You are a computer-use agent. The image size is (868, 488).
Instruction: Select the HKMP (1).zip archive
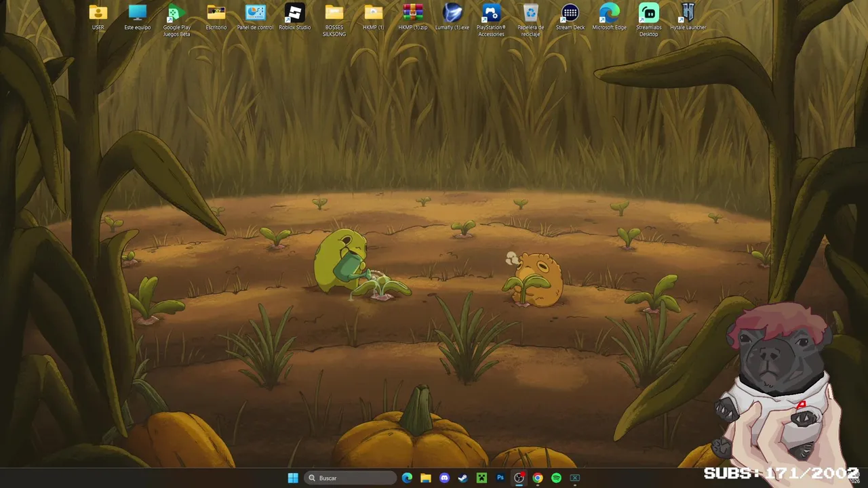[412, 18]
